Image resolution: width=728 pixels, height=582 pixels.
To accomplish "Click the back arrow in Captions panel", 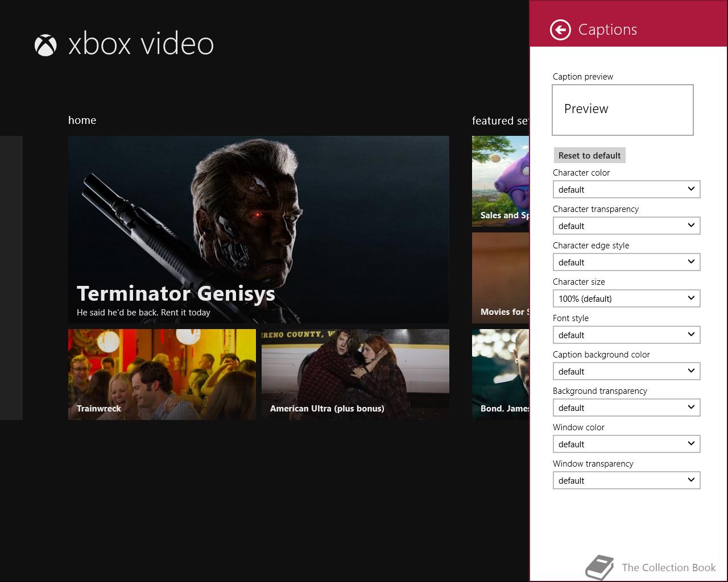I will [560, 30].
